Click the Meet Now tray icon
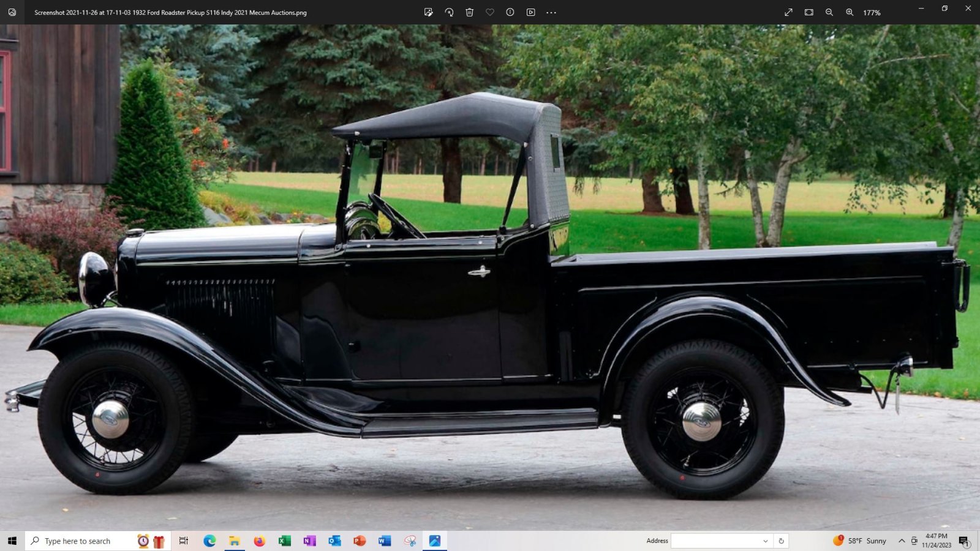 [x=914, y=541]
